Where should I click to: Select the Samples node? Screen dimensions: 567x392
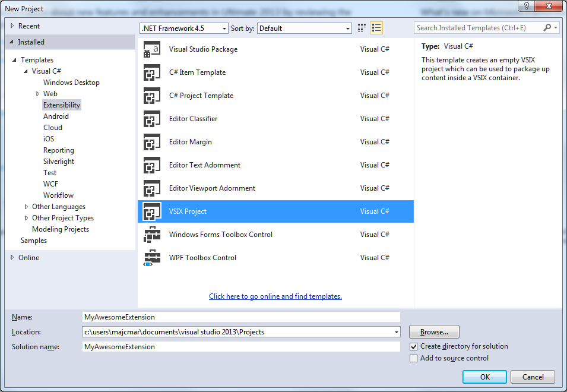(34, 241)
